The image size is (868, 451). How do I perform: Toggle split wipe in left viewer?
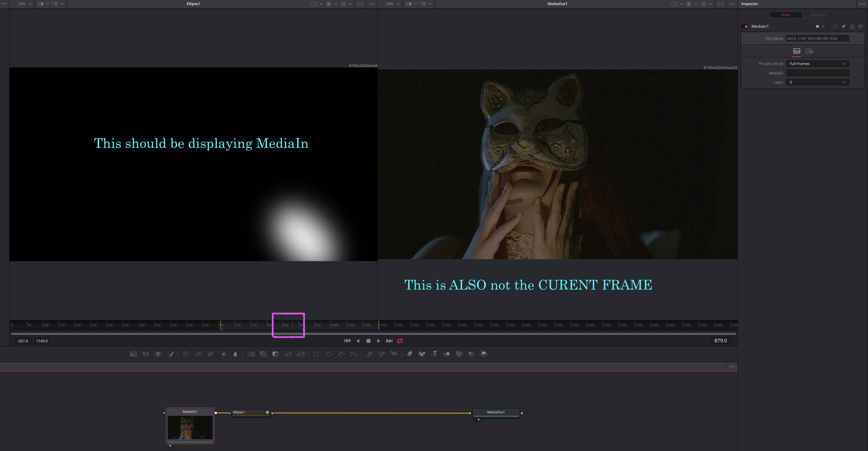click(x=40, y=4)
